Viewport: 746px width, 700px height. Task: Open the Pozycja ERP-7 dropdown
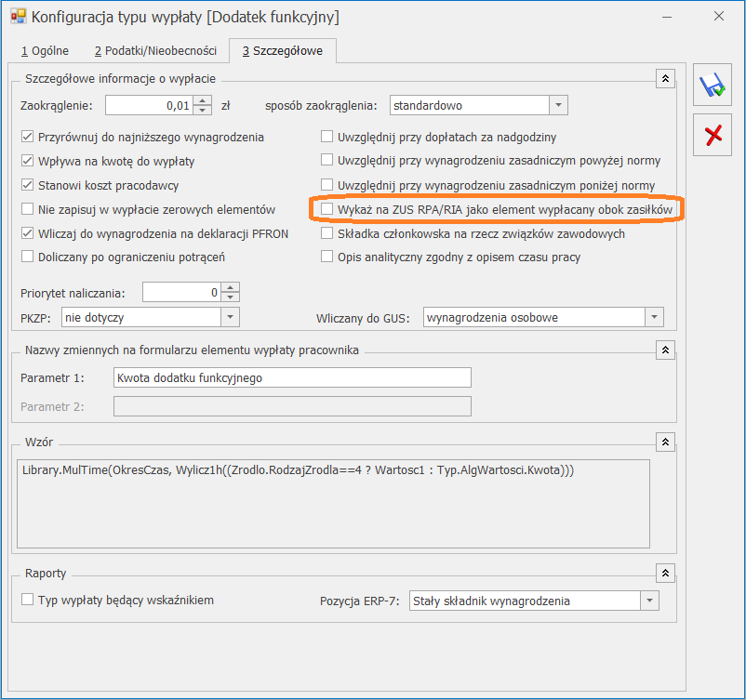[649, 601]
